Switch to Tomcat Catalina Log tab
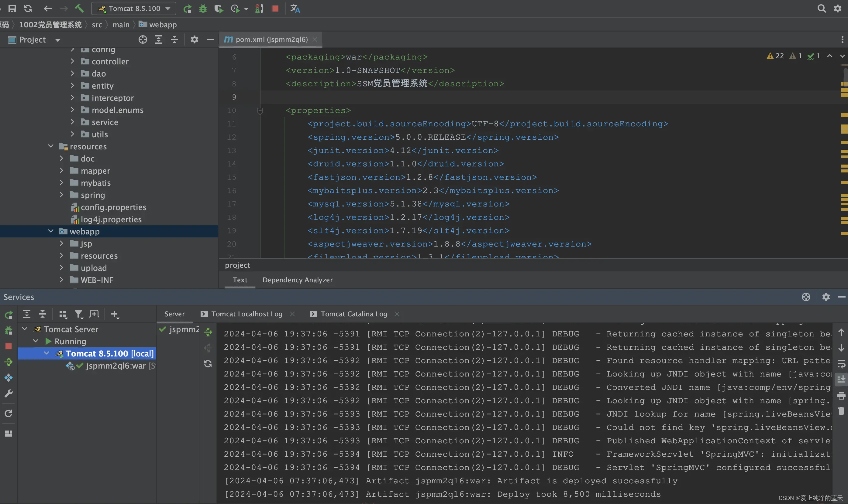848x504 pixels. 353,314
